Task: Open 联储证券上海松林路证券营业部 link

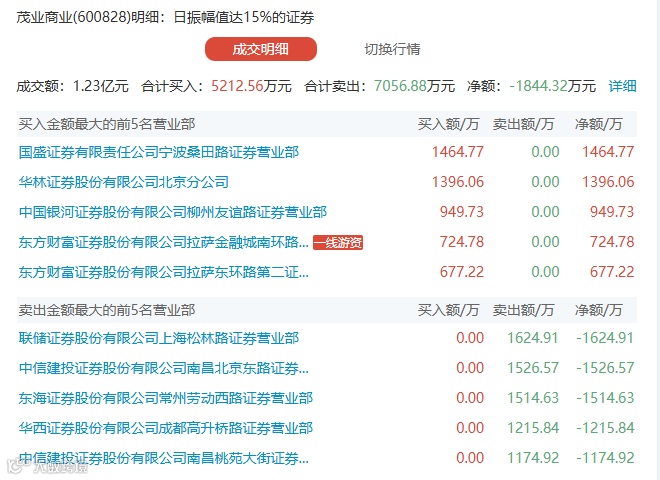Action: coord(159,338)
